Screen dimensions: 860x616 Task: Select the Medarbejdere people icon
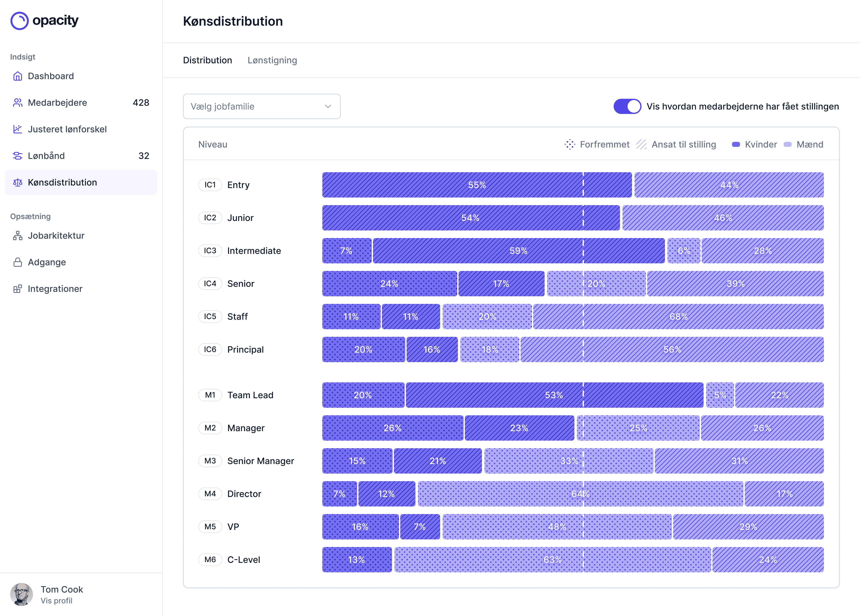point(18,102)
